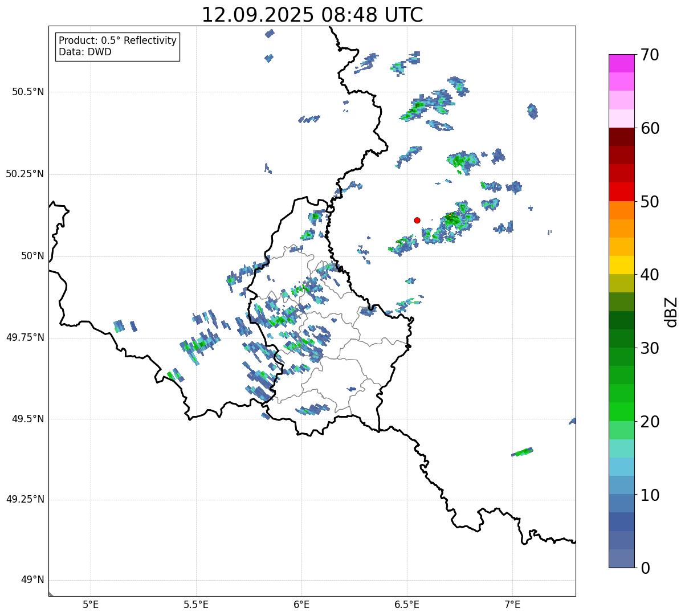Click the magenta swatch at top of colorbar

(621, 63)
